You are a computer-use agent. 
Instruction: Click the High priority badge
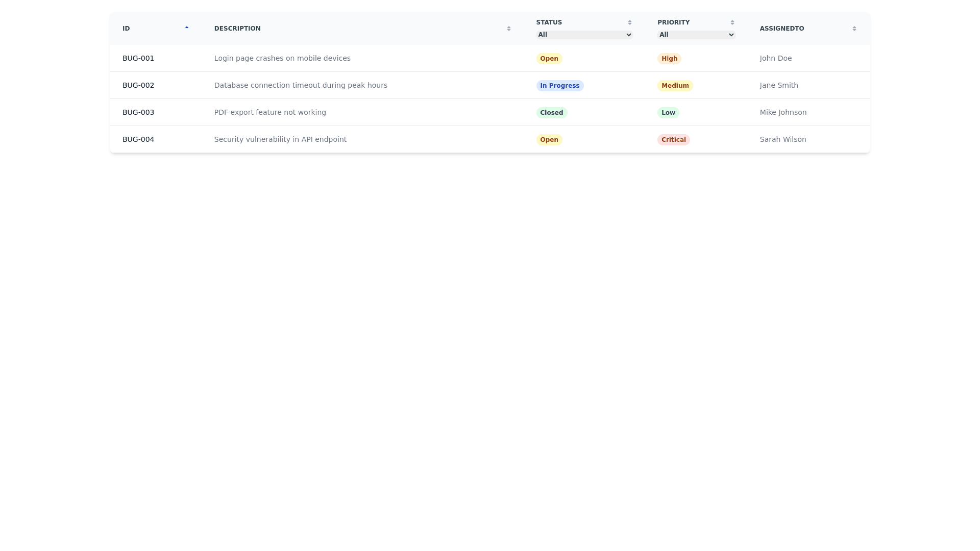[669, 59]
